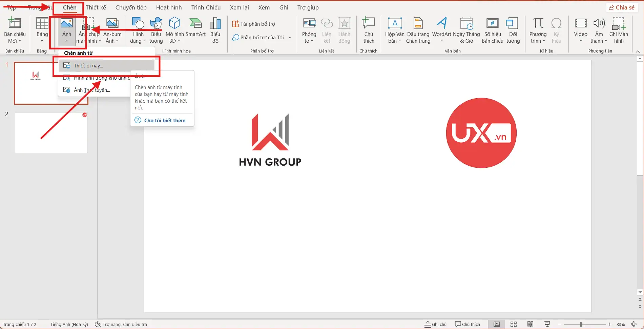
Task: Click the Chia sẻ share button
Action: pos(622,7)
